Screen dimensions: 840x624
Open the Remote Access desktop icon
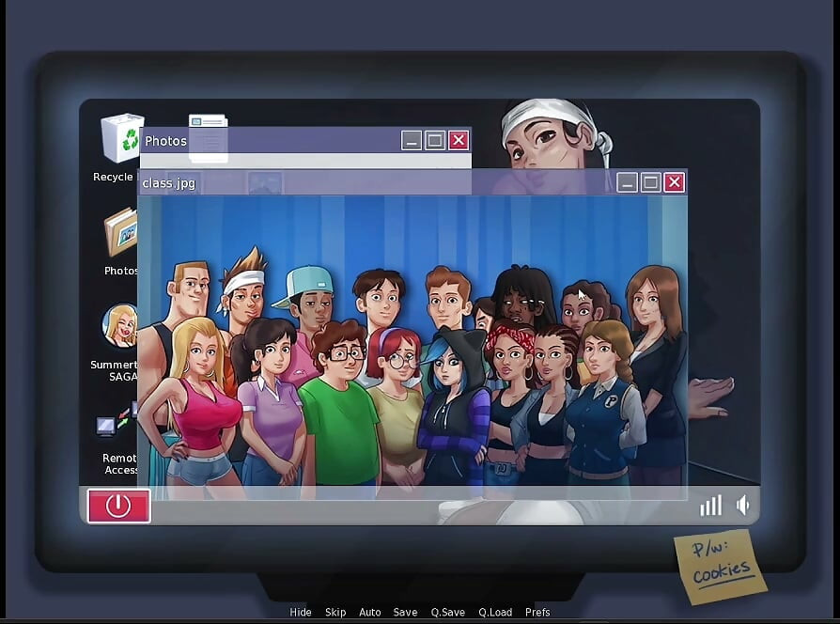(117, 420)
